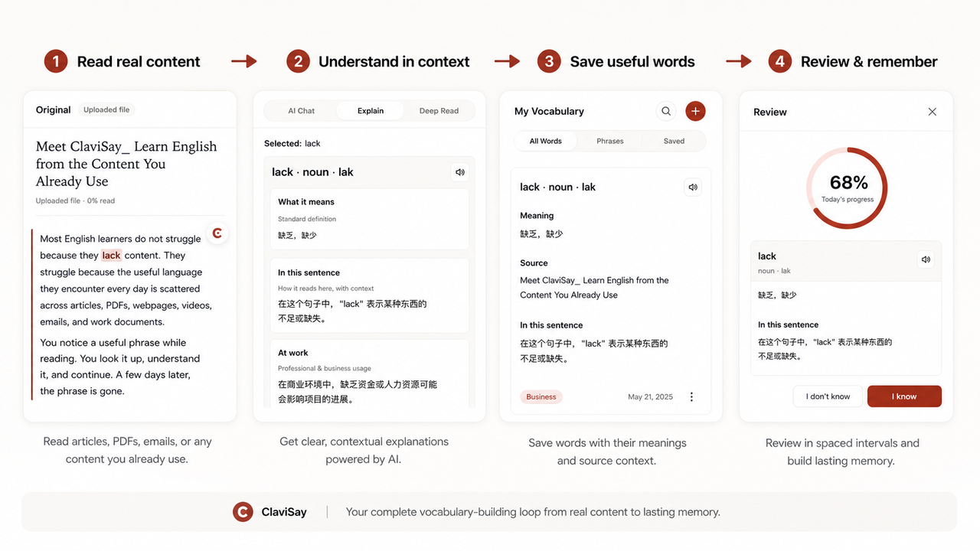Click the Review panel title
The height and width of the screenshot is (551, 980).
tap(770, 112)
